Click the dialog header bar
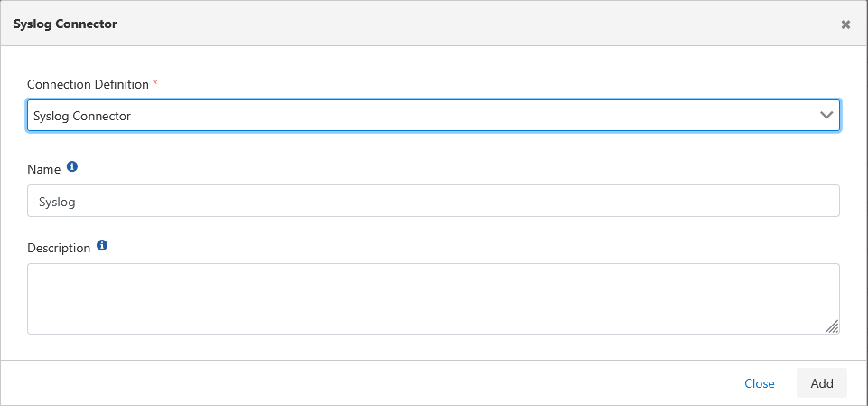868x406 pixels. 452,24
